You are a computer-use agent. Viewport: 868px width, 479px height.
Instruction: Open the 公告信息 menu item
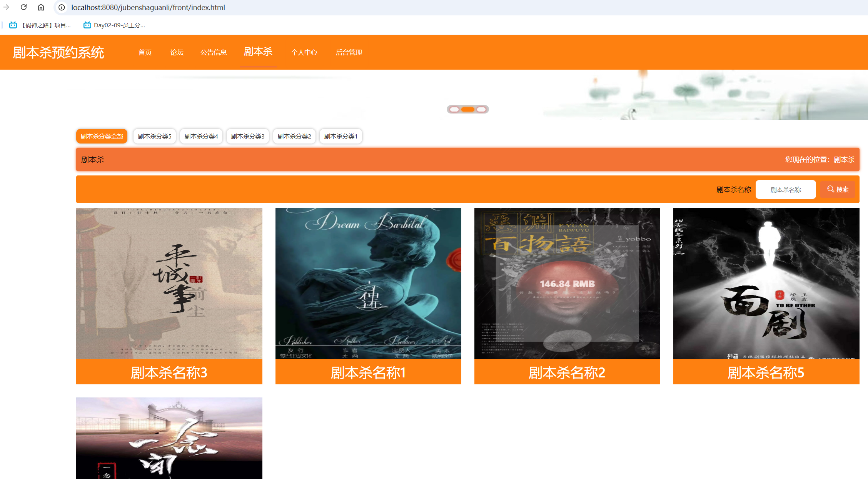coord(214,52)
